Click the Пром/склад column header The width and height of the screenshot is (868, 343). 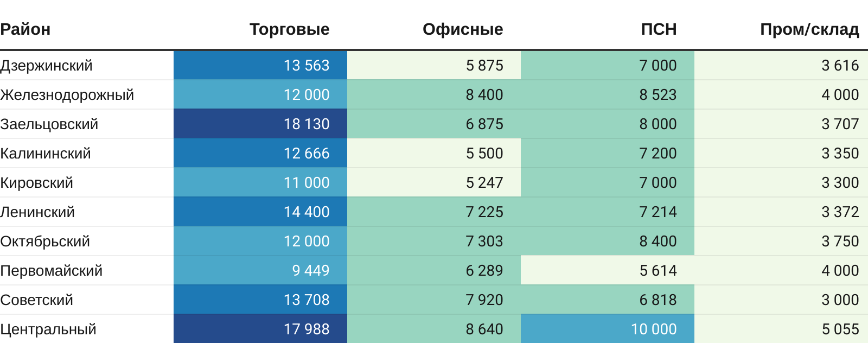809,29
